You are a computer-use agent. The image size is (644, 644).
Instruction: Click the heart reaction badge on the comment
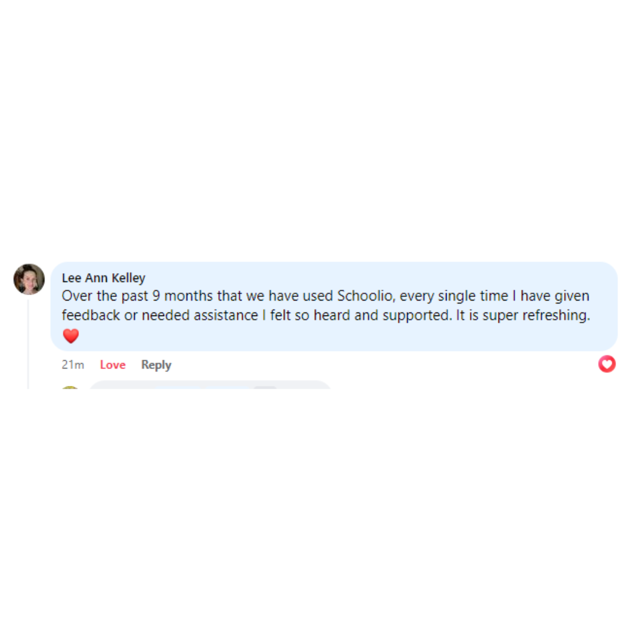(606, 364)
